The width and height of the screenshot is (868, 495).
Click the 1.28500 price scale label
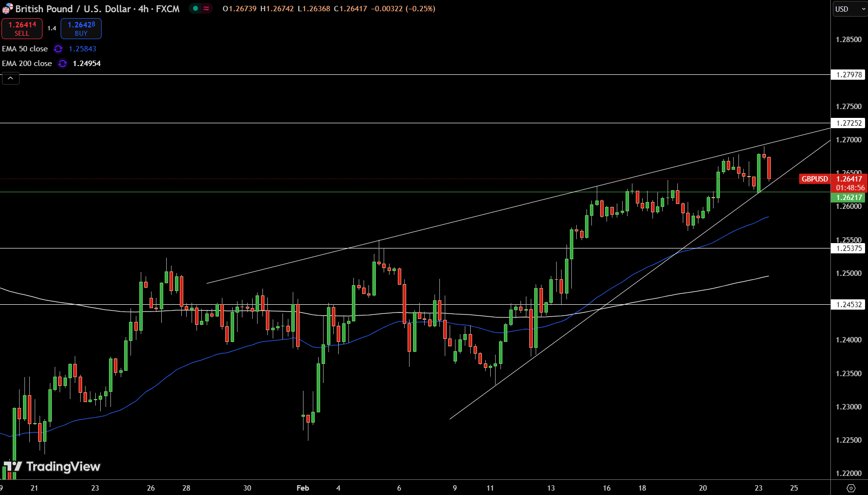click(x=848, y=40)
